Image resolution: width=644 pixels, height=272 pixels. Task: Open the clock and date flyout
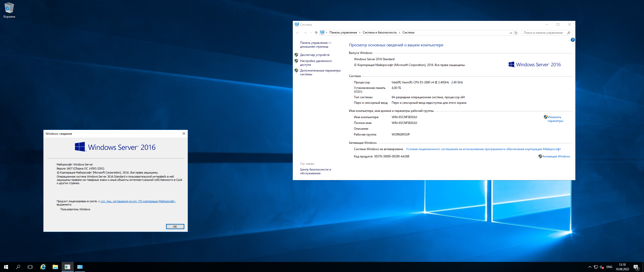(622, 267)
